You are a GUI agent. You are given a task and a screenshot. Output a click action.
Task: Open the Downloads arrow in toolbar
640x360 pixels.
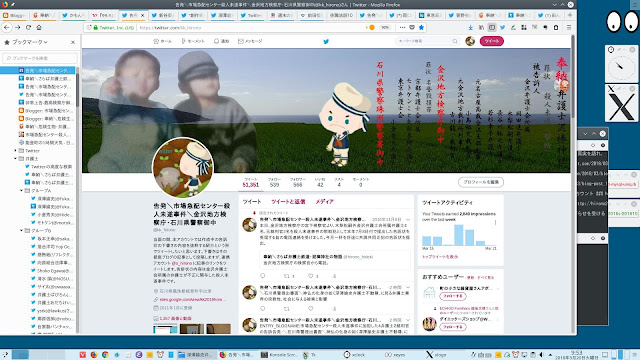pos(471,27)
